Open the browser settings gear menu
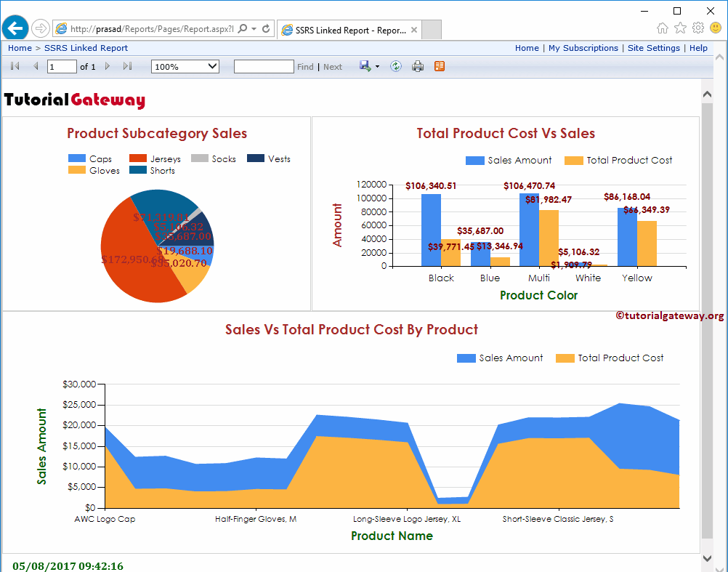This screenshot has height=572, width=728. 697,28
